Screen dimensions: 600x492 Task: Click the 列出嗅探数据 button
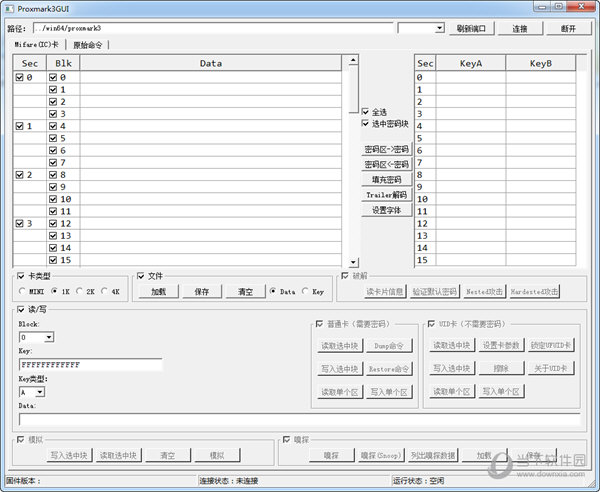pos(433,455)
